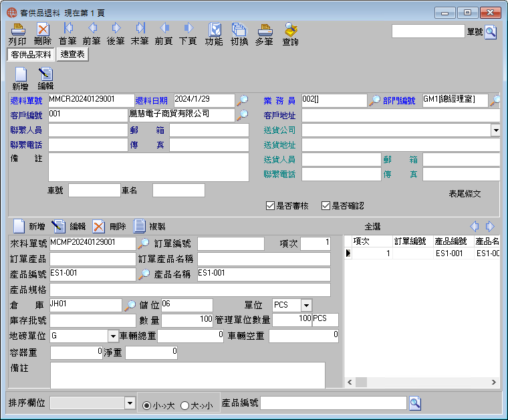Click the 全選 select-all button

point(372,227)
